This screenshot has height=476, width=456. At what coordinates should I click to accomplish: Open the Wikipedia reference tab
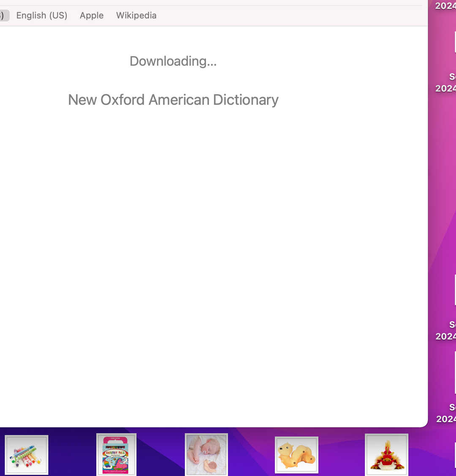tap(136, 16)
